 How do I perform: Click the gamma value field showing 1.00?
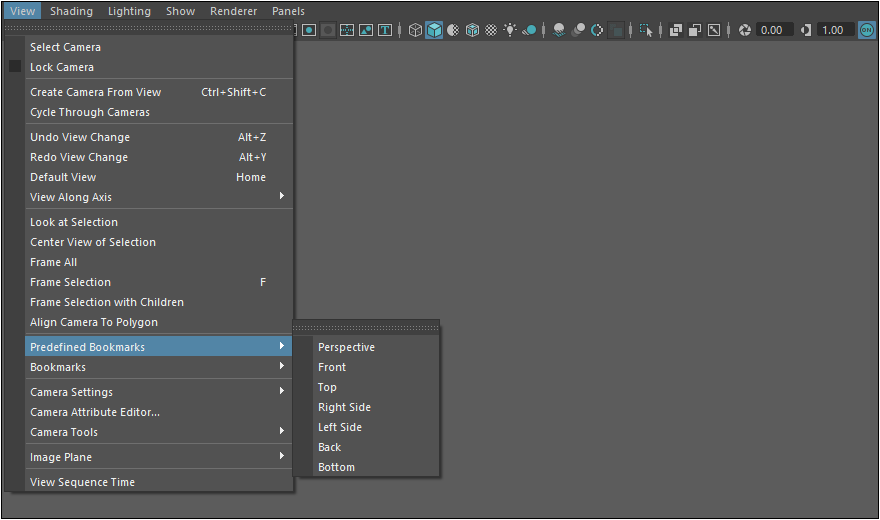(834, 30)
